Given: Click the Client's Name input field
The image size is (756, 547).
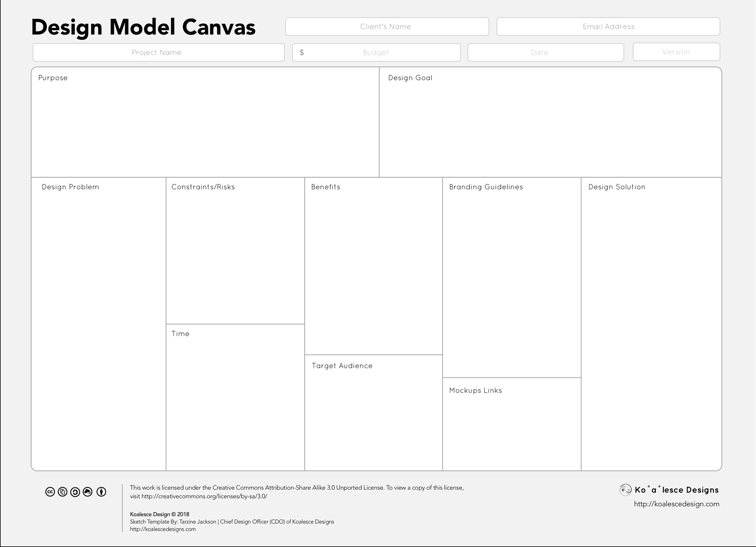Looking at the screenshot, I should [x=387, y=26].
